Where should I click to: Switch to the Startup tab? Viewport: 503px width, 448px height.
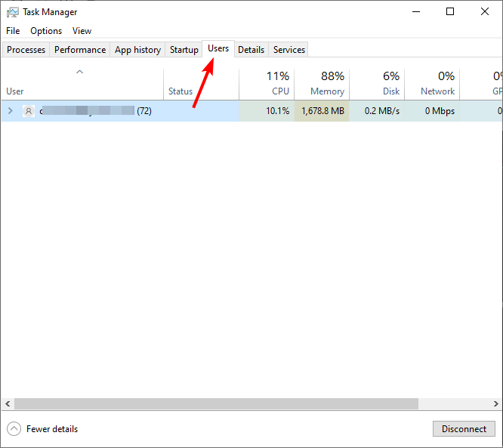point(184,50)
